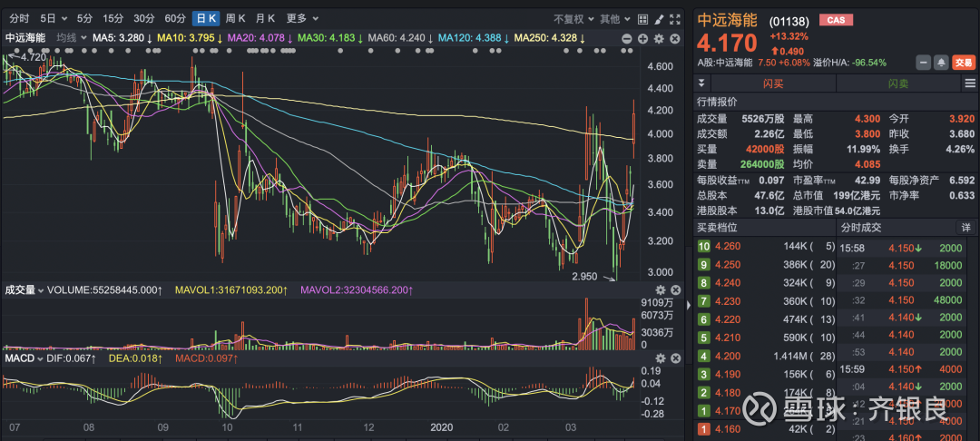
Task: Open the MACD indicator dropdown
Action: (x=24, y=358)
